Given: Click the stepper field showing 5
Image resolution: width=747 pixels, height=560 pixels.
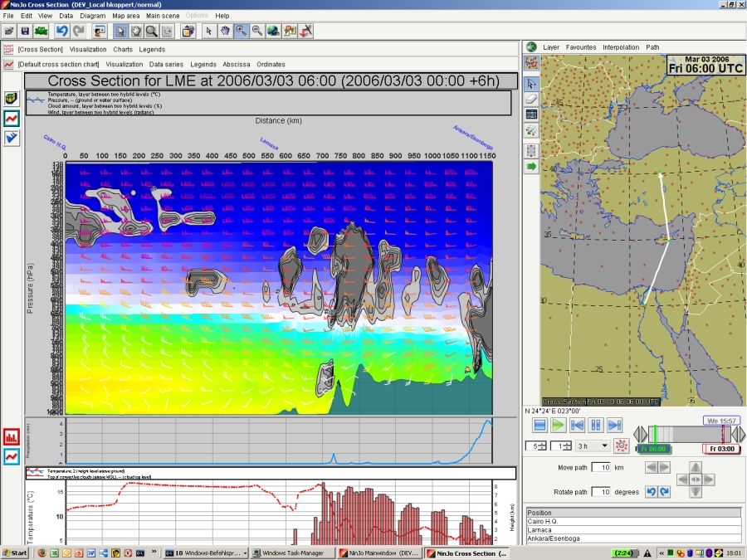Looking at the screenshot, I should (x=535, y=446).
